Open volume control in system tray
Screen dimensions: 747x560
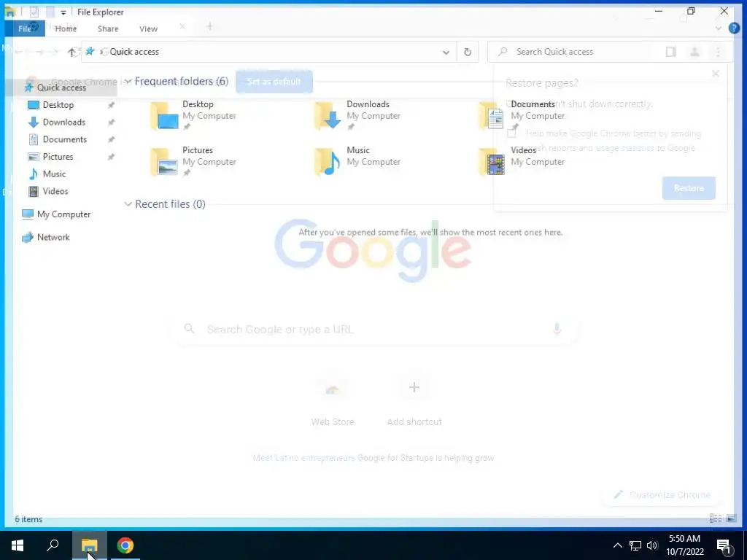[651, 545]
